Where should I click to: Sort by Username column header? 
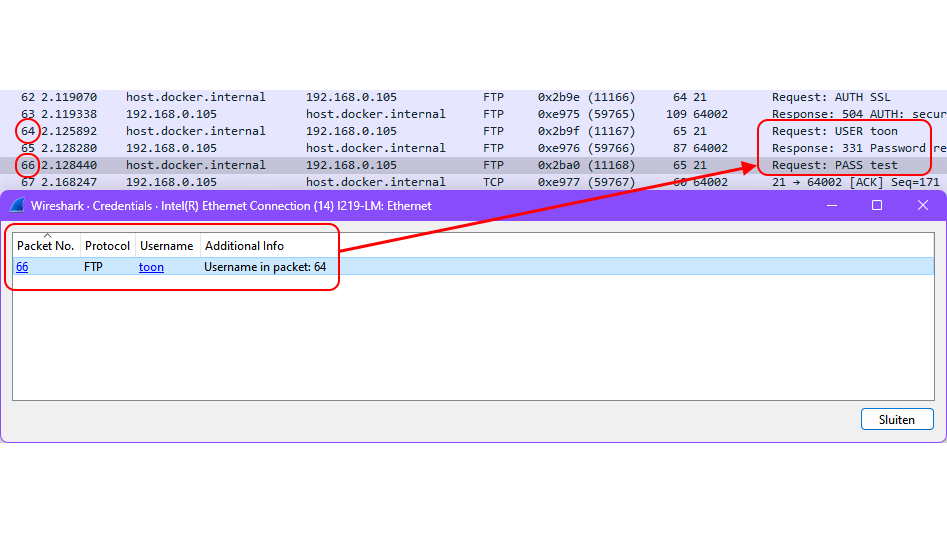click(x=167, y=246)
